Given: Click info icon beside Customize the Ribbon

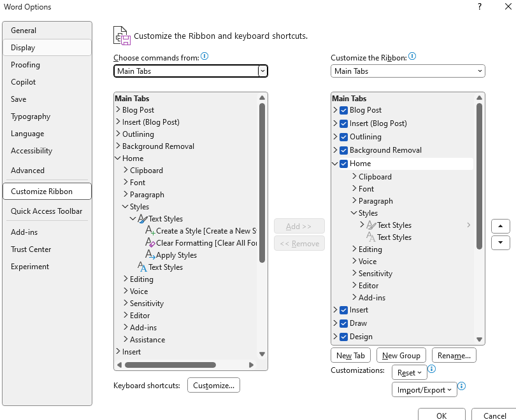Looking at the screenshot, I should pos(412,56).
